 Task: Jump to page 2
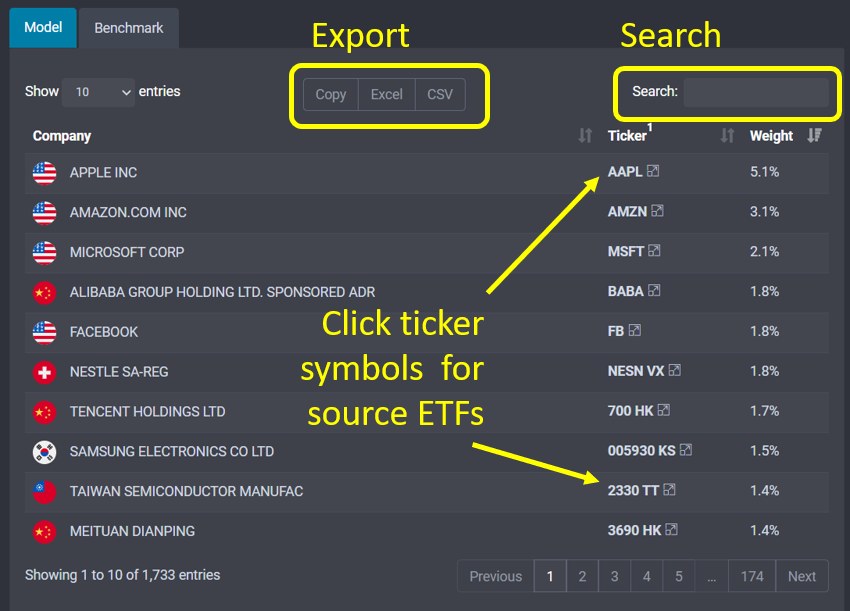582,576
